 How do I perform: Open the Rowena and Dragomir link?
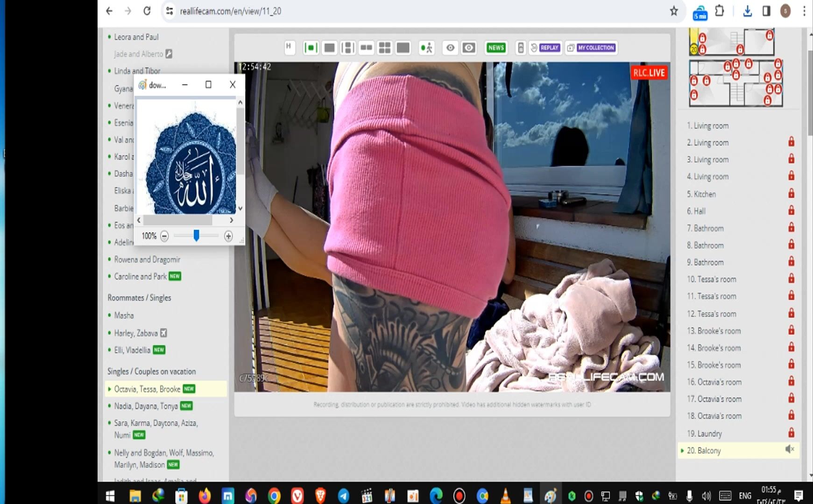[147, 259]
